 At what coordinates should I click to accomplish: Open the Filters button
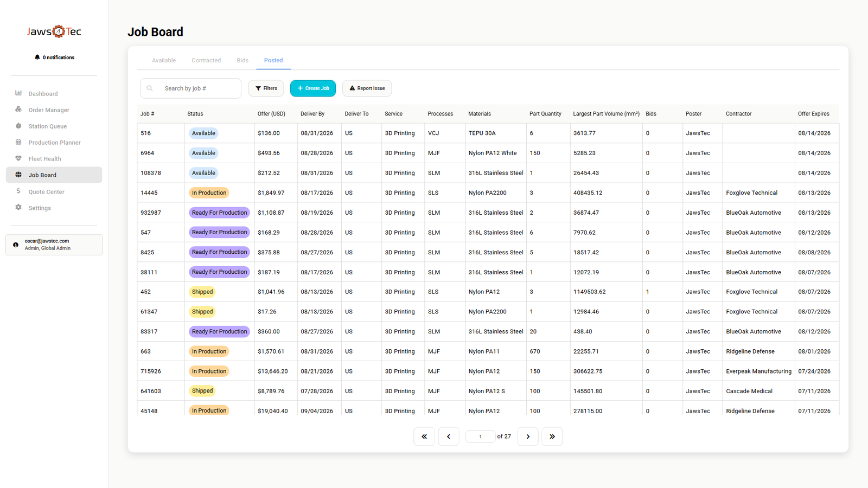coord(266,88)
